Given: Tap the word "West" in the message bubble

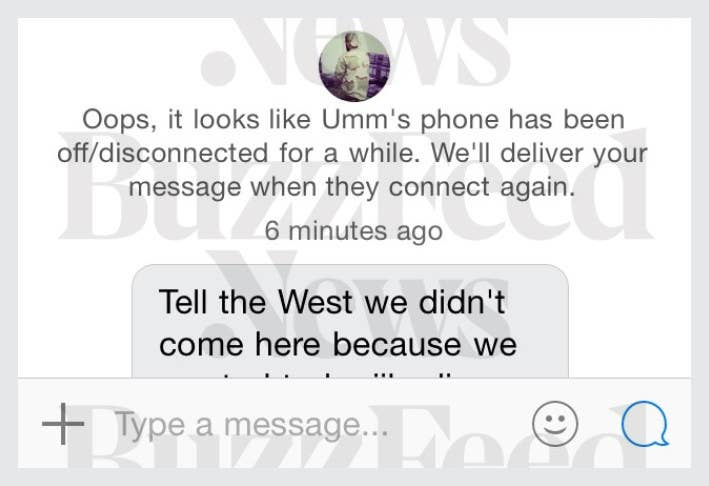Looking at the screenshot, I should click(x=315, y=302).
